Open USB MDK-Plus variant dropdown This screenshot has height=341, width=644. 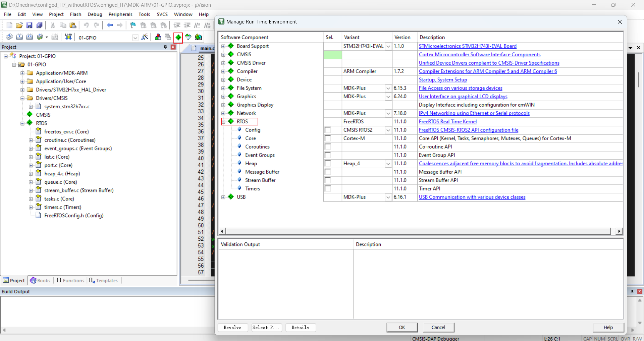click(388, 197)
